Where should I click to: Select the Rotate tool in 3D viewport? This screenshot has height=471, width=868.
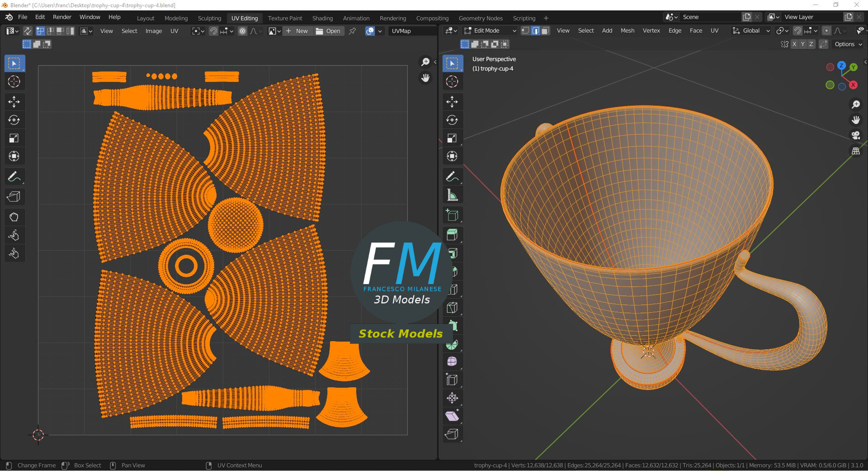(452, 120)
